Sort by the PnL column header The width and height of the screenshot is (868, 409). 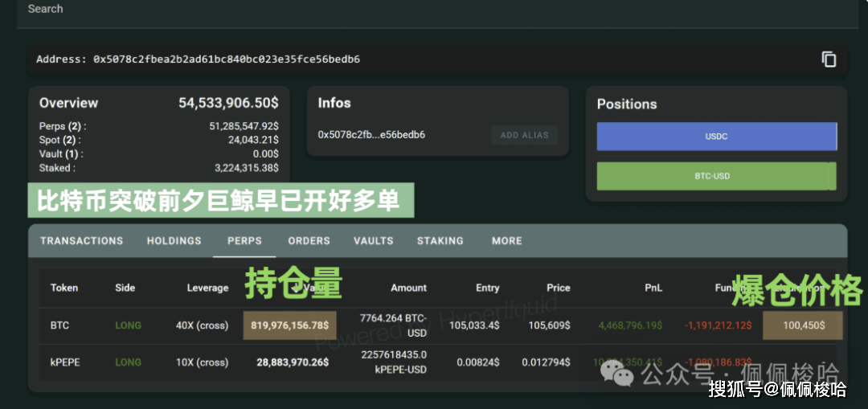point(653,288)
